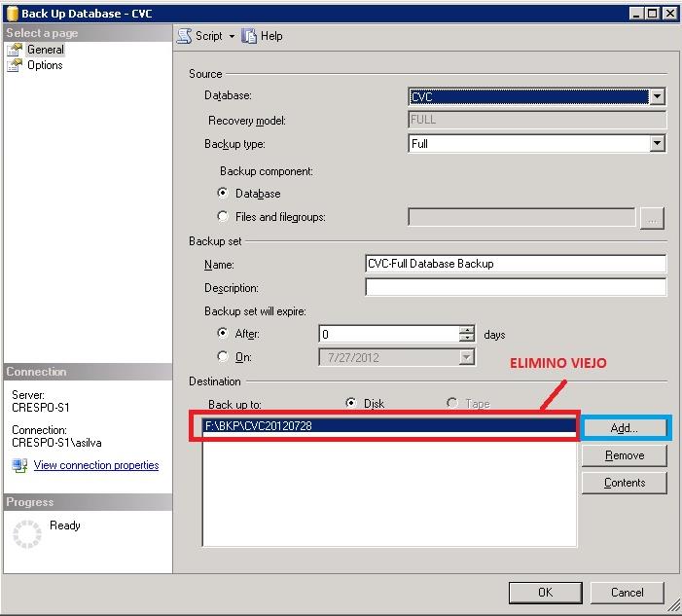The width and height of the screenshot is (682, 616).
Task: Click the backup set Name field
Action: (x=516, y=264)
